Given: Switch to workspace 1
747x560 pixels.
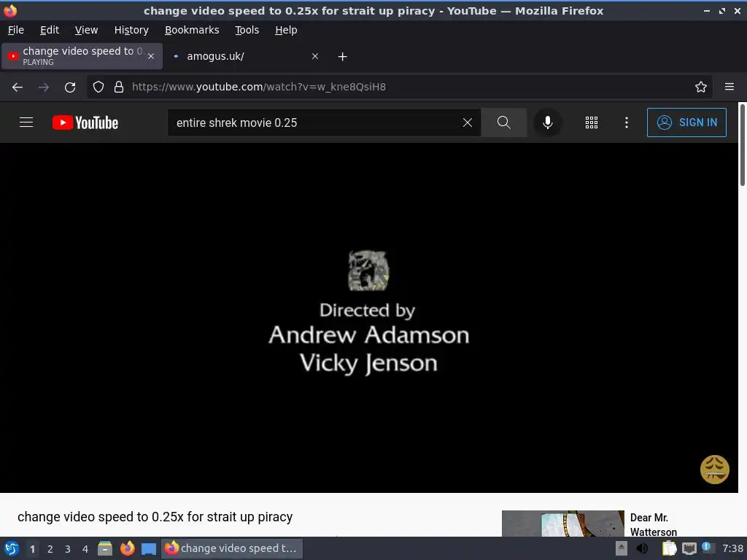Looking at the screenshot, I should pyautogui.click(x=32, y=549).
